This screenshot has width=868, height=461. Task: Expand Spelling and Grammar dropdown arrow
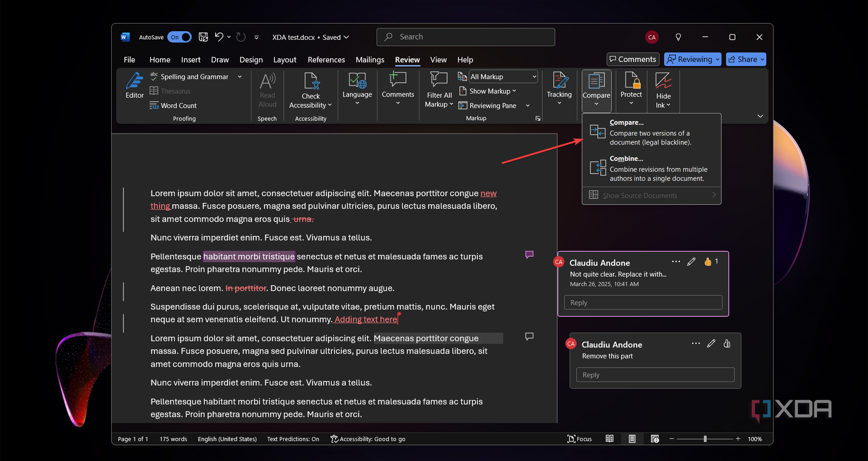[x=240, y=76]
